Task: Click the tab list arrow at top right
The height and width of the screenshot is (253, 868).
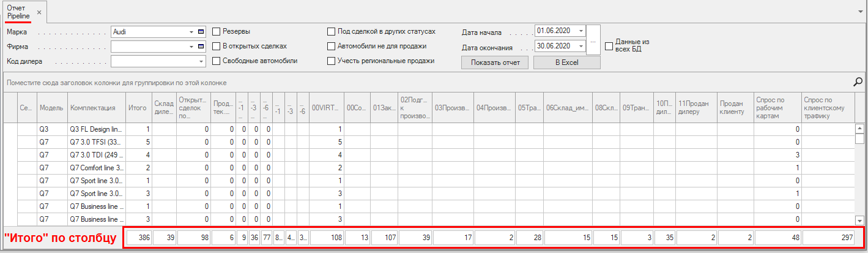Action: coord(861,12)
